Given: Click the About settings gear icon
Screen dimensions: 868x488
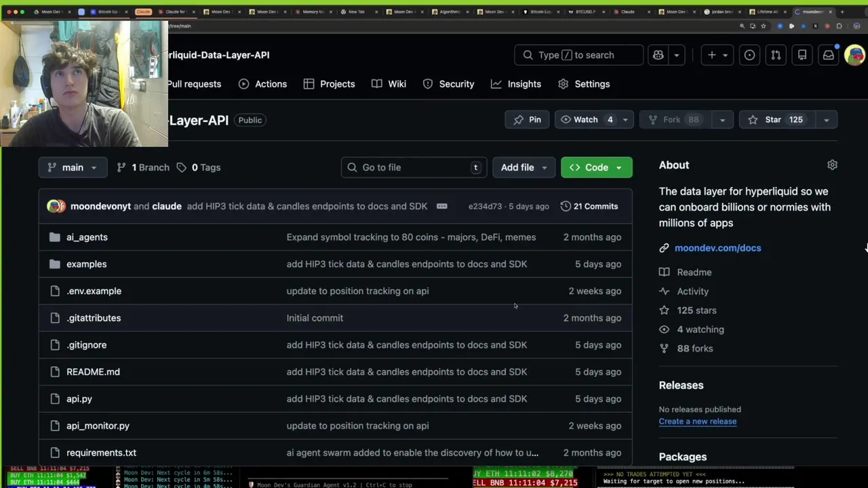Looking at the screenshot, I should pyautogui.click(x=832, y=165).
